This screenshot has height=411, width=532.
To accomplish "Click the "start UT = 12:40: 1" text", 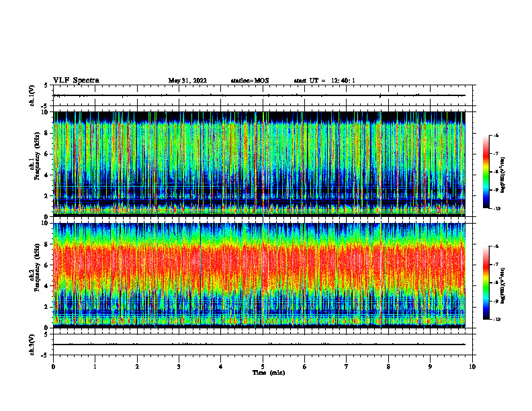I will (x=324, y=81).
